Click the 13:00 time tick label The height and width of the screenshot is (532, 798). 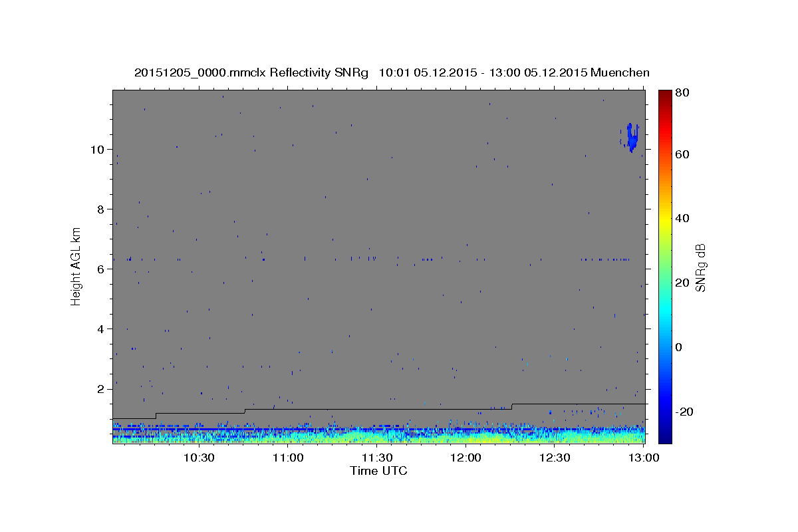coord(644,458)
